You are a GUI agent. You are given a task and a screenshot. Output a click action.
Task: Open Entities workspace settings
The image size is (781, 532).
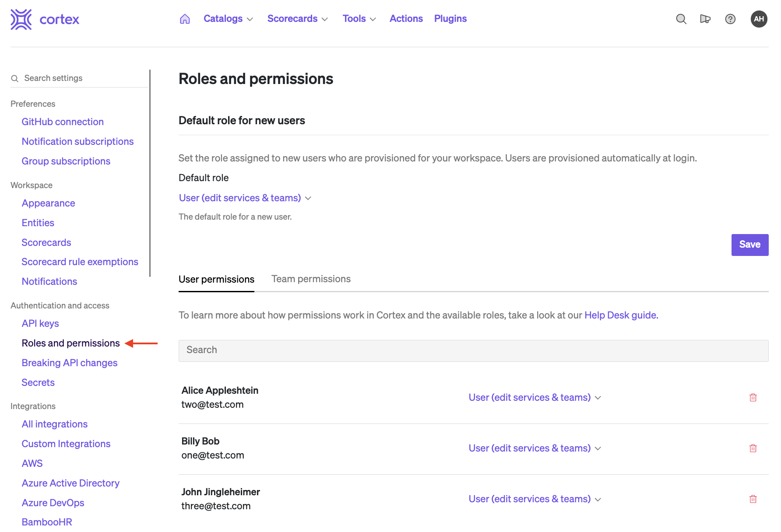click(x=38, y=223)
